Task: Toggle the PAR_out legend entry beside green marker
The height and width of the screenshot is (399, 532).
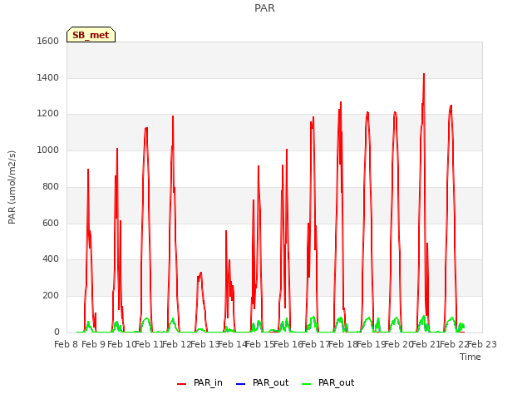Action: (x=328, y=382)
